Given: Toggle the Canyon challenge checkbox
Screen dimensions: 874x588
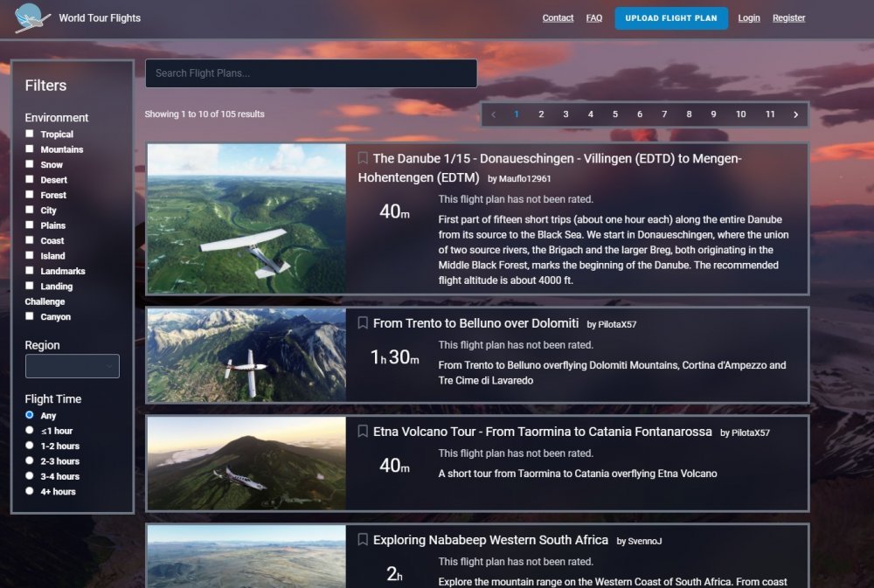Looking at the screenshot, I should (30, 316).
